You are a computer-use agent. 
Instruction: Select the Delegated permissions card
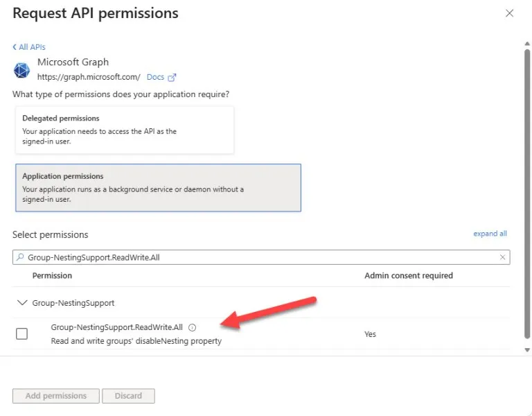(125, 130)
